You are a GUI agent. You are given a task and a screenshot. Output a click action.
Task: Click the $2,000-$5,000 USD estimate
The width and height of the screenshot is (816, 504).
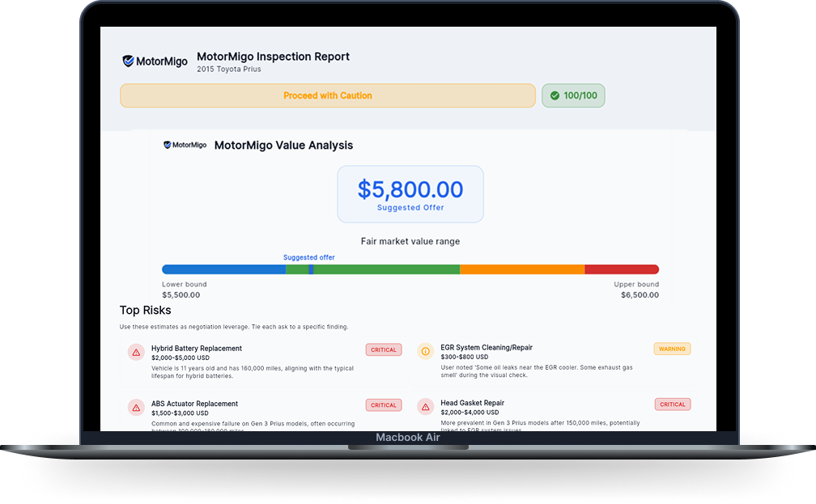click(181, 358)
